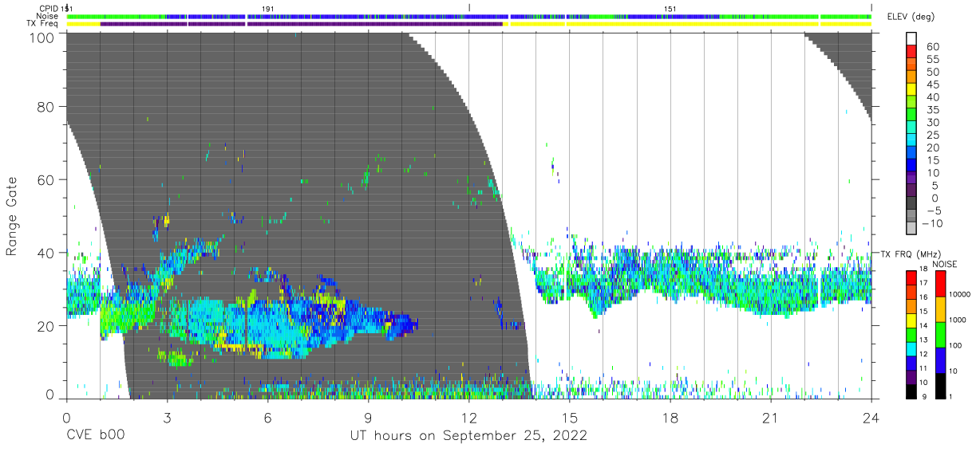Click the "Range Gate" y-axis label
This screenshot has width=980, height=452.
tap(12, 217)
